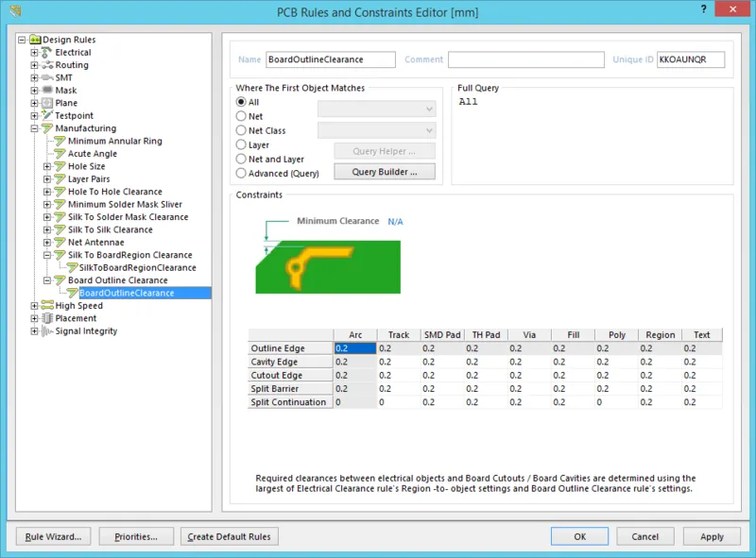Click the Name input field
Screen dimensions: 756x558
[331, 59]
